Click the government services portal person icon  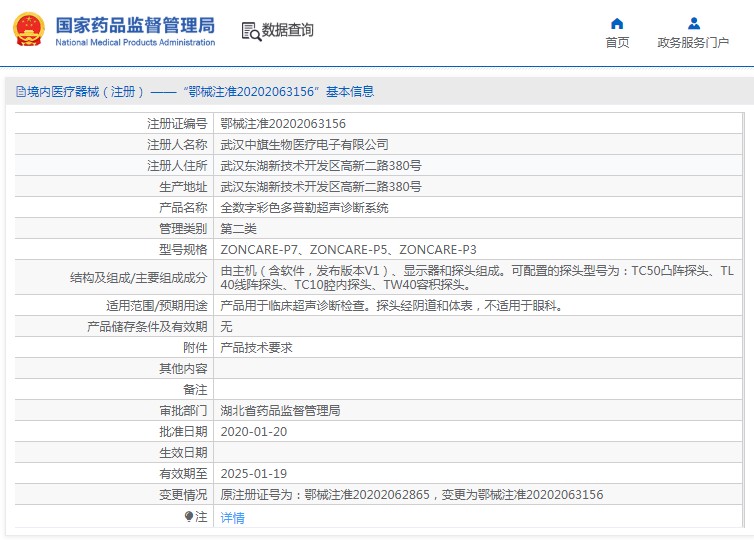click(x=693, y=24)
